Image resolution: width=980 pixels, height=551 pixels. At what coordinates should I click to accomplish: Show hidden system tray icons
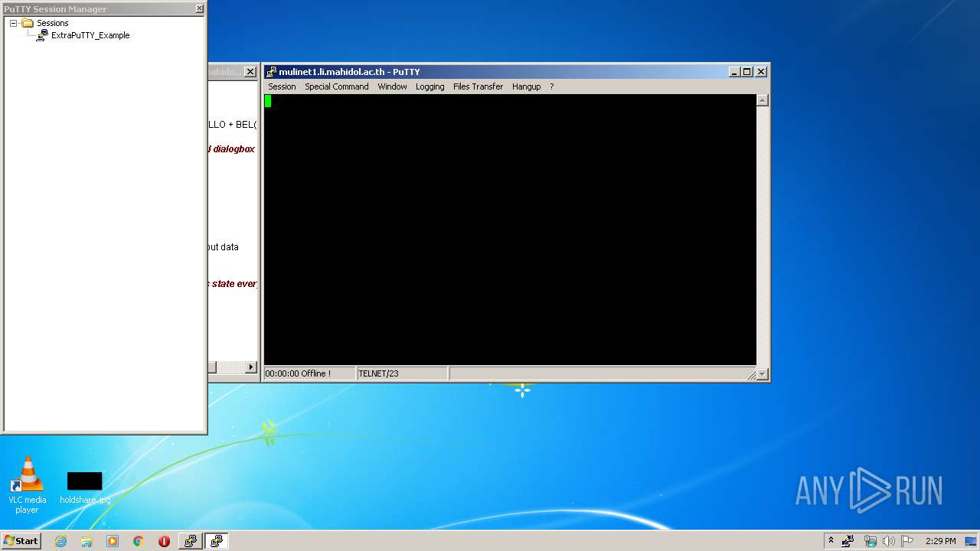[831, 541]
